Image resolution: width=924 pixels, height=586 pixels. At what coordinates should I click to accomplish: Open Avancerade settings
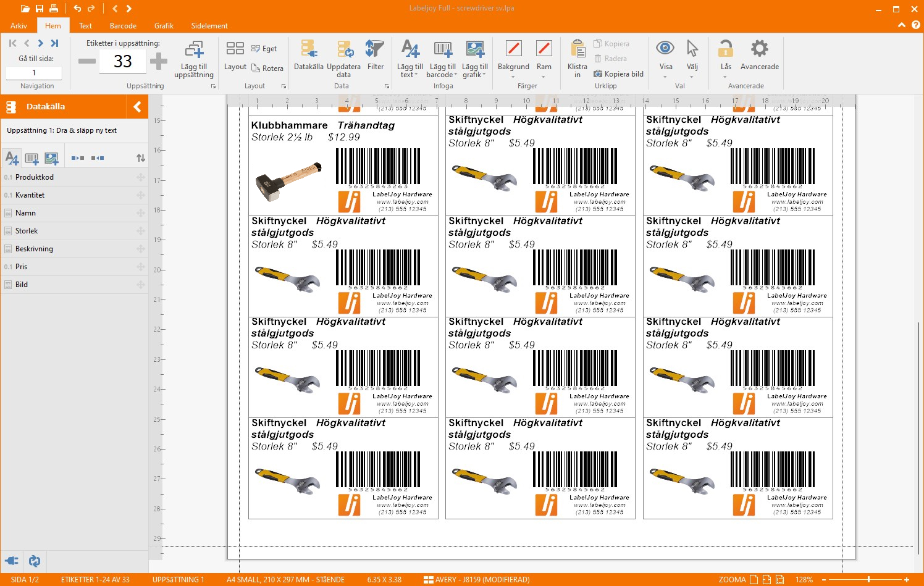point(759,56)
